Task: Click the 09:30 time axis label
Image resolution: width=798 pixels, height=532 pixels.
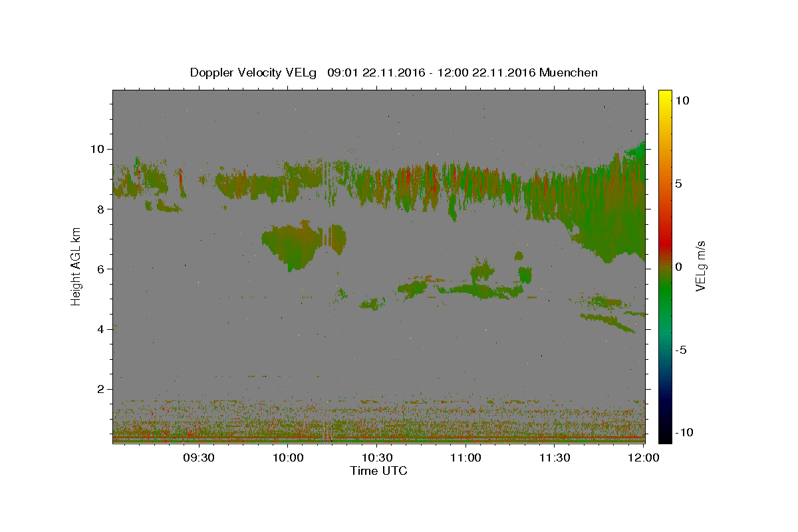Action: 199,458
